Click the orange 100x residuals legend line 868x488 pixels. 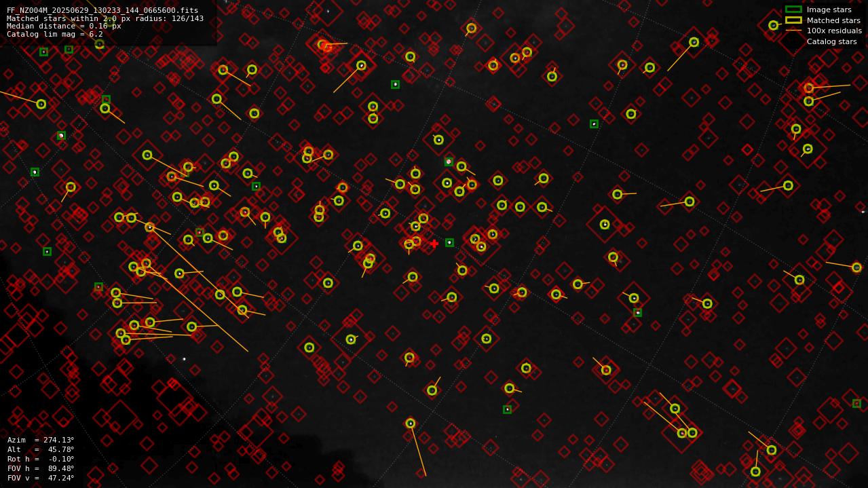click(793, 31)
